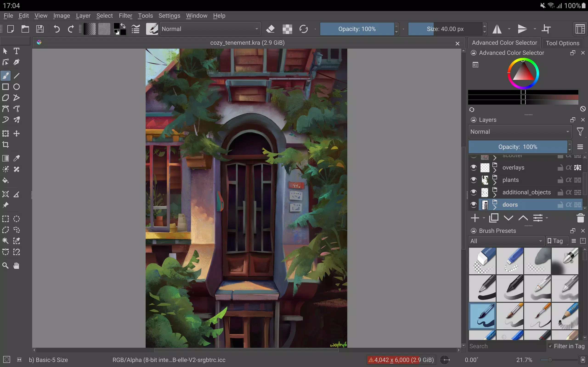Select the Eraser tool
Viewport: 588px width, 367px height.
tap(270, 29)
